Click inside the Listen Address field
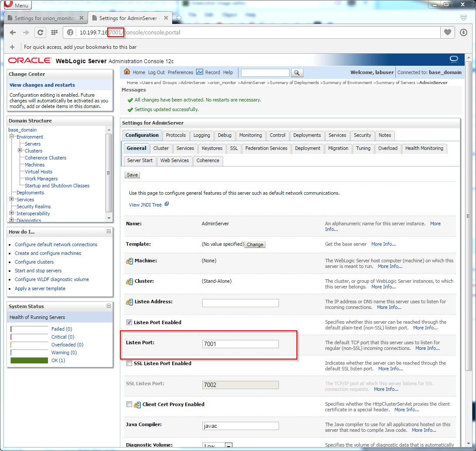The width and height of the screenshot is (476, 451). tap(241, 303)
